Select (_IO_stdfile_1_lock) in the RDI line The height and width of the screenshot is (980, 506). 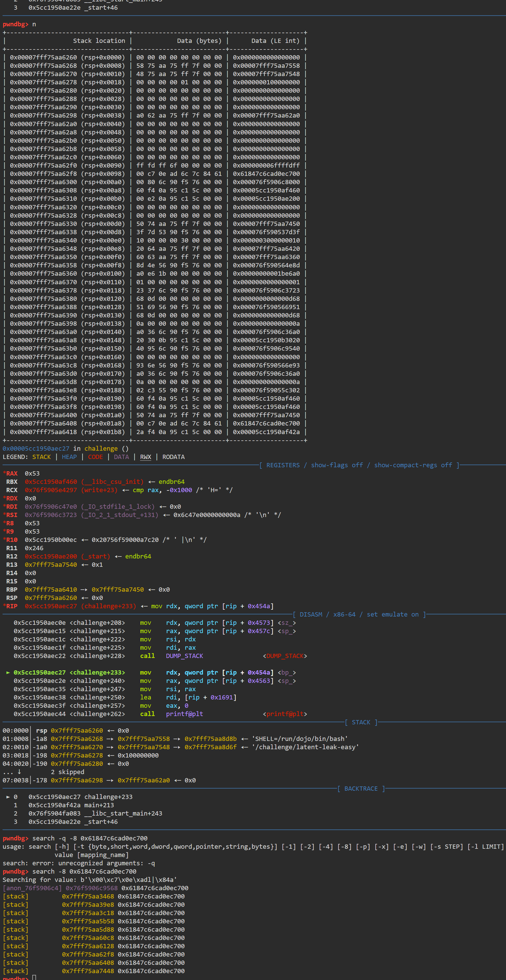pyautogui.click(x=118, y=506)
